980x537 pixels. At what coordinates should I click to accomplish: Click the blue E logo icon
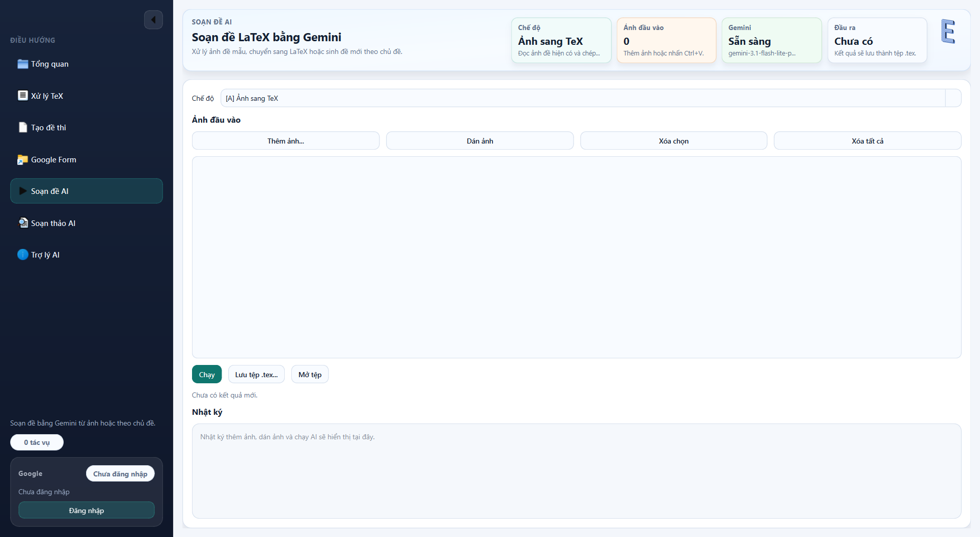[x=947, y=32]
